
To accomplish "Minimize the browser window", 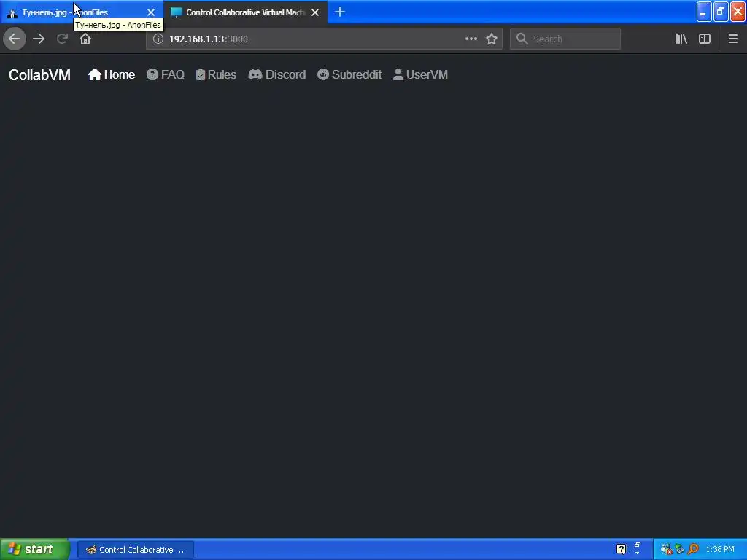I will 704,12.
